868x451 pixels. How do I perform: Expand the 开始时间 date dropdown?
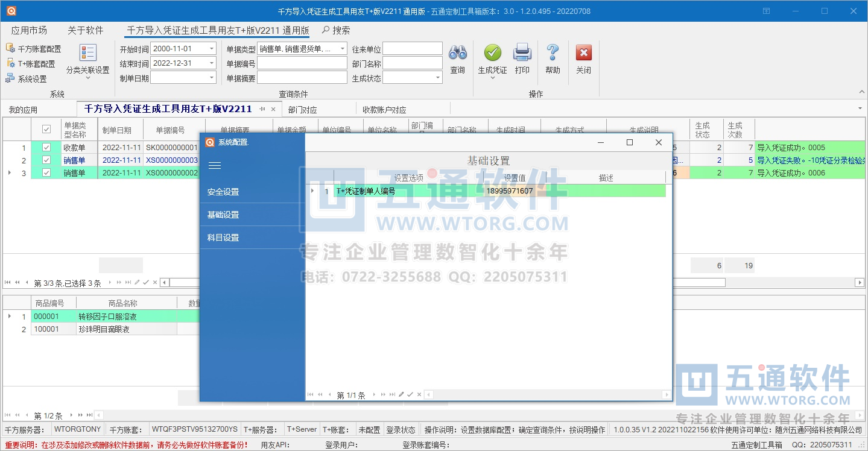211,49
